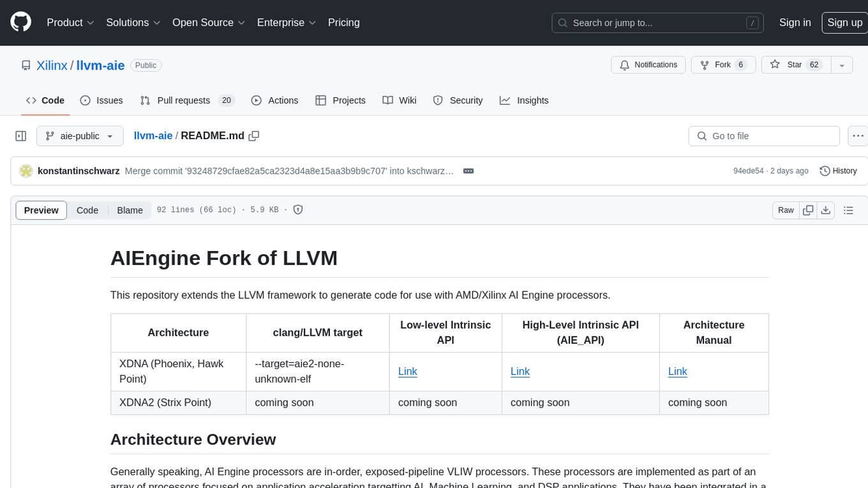Open the document outline list

pos(848,210)
